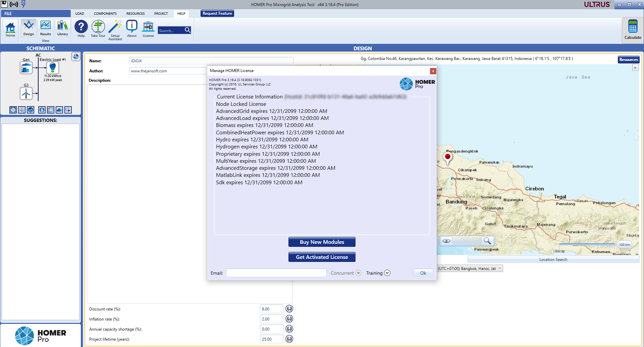644x347 pixels.
Task: Click the crossed-lines icon below the schematic
Action: [22, 110]
